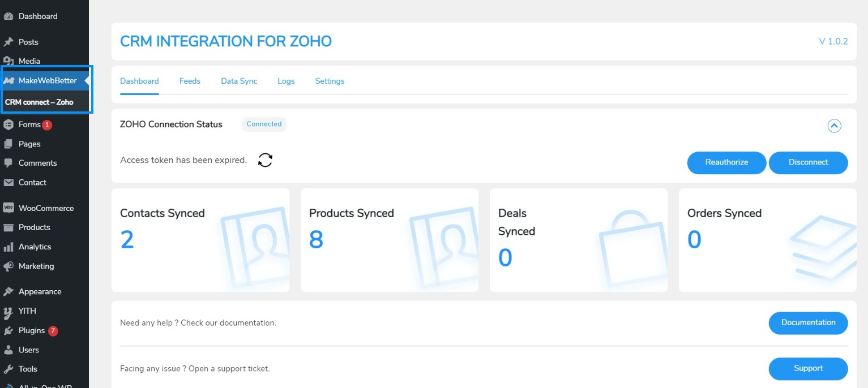
Task: Switch to the Feeds tab
Action: coord(190,81)
